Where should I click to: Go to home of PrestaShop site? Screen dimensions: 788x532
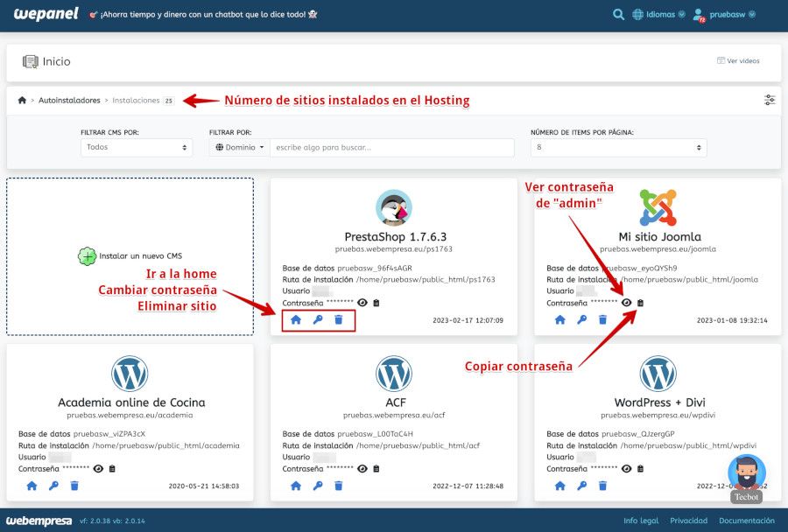pos(296,319)
